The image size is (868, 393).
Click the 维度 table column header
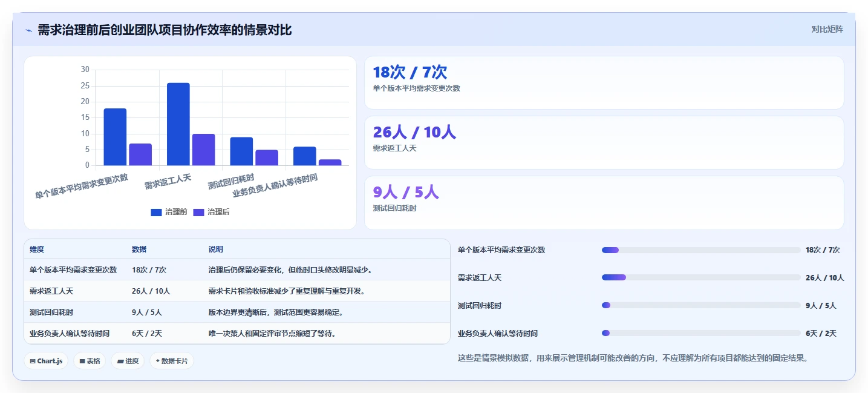(37, 249)
